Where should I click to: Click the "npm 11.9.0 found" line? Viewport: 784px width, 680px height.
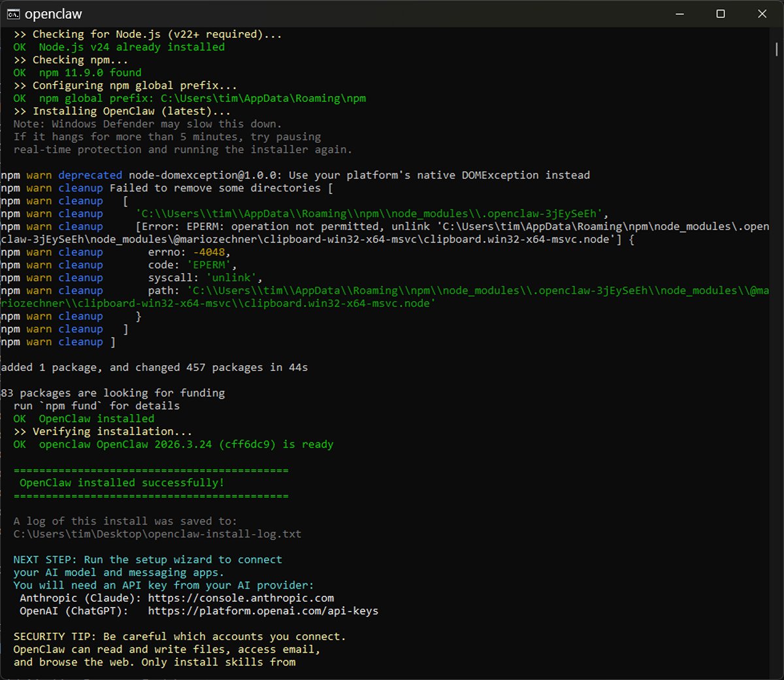pyautogui.click(x=90, y=73)
